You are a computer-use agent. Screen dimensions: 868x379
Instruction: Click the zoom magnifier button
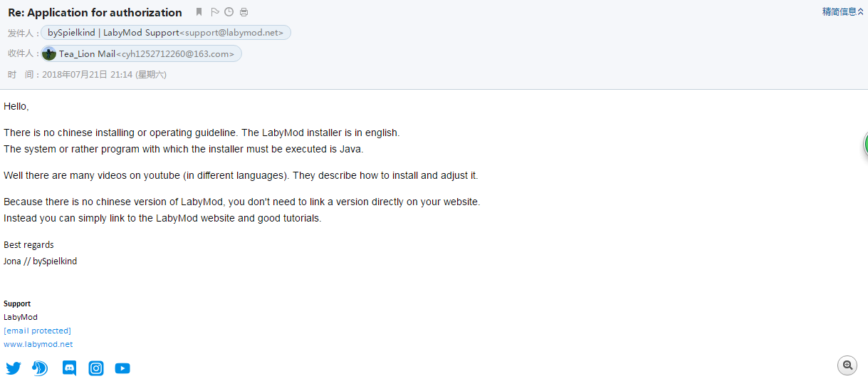847,365
